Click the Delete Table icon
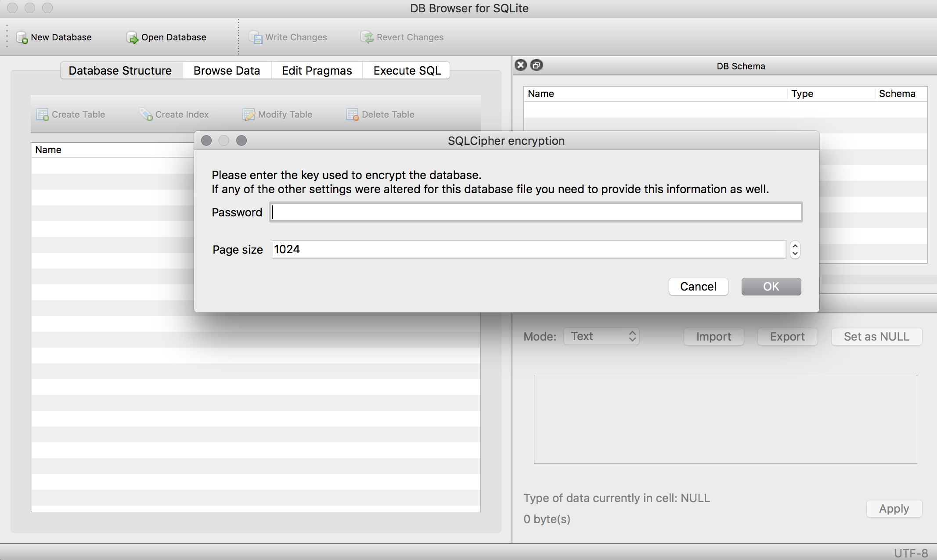The image size is (937, 560). pos(353,115)
